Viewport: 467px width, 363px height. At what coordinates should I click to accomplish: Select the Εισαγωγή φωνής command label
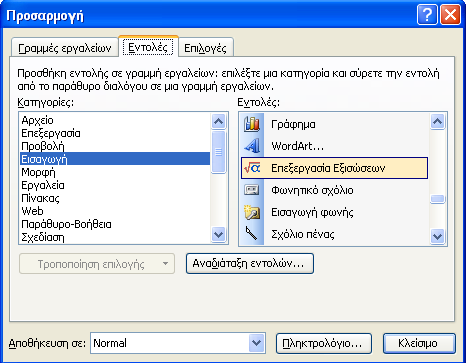pyautogui.click(x=312, y=212)
